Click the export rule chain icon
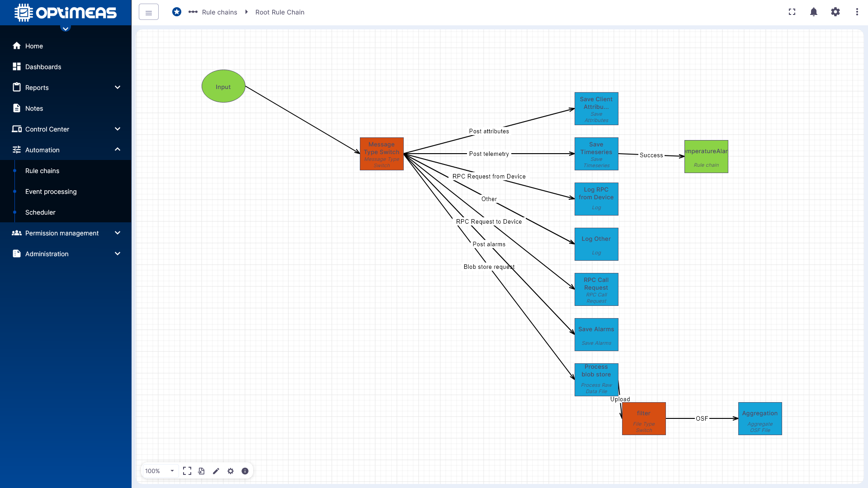This screenshot has height=488, width=868. [202, 471]
